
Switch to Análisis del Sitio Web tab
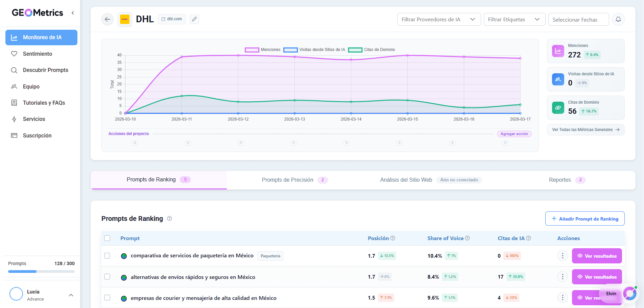point(431,180)
